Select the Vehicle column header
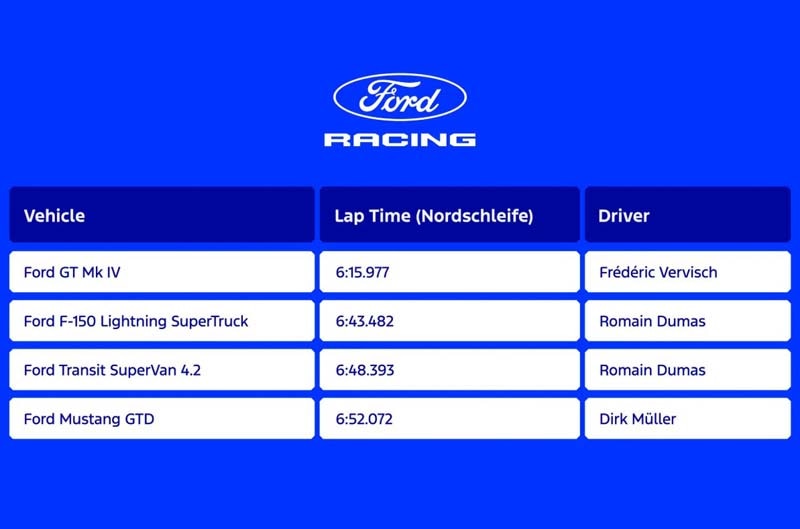The height and width of the screenshot is (529, 800). 54,215
